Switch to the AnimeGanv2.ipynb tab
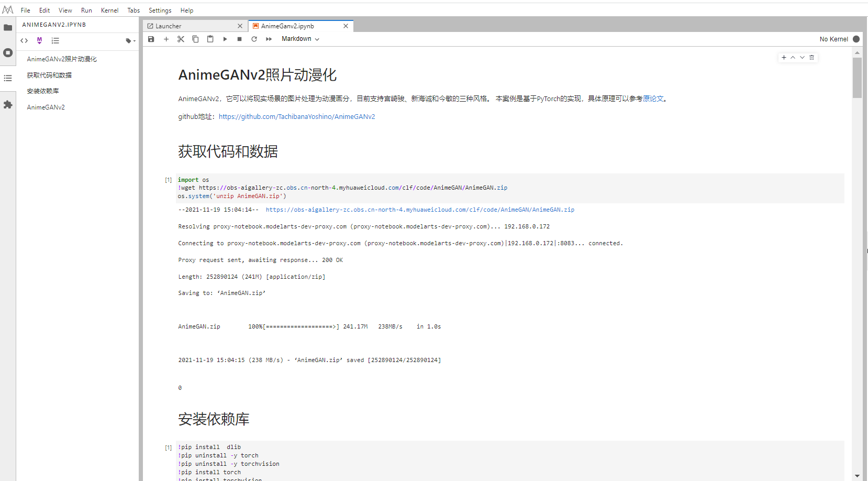Screen dimensions: 868x481 tap(301, 26)
